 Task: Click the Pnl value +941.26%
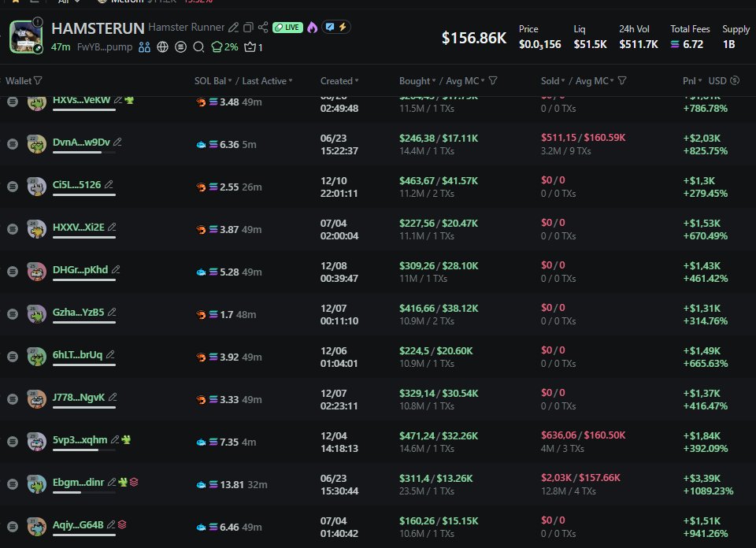click(x=706, y=534)
